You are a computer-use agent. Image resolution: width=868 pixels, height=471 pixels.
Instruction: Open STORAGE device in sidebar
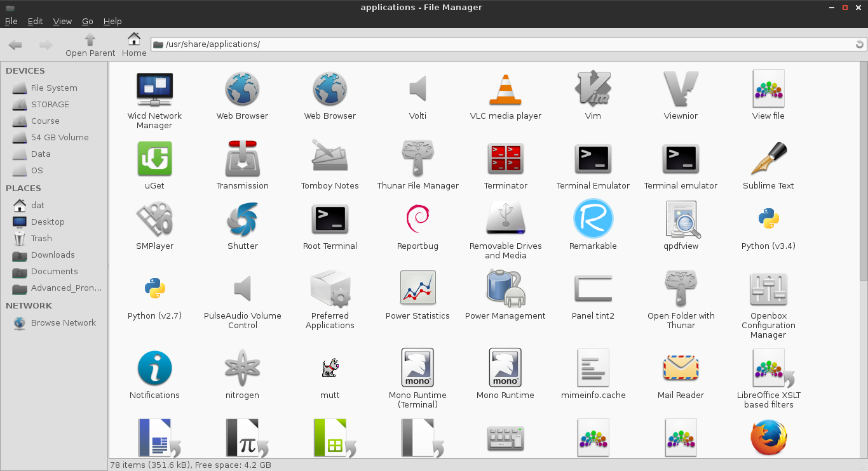54,104
